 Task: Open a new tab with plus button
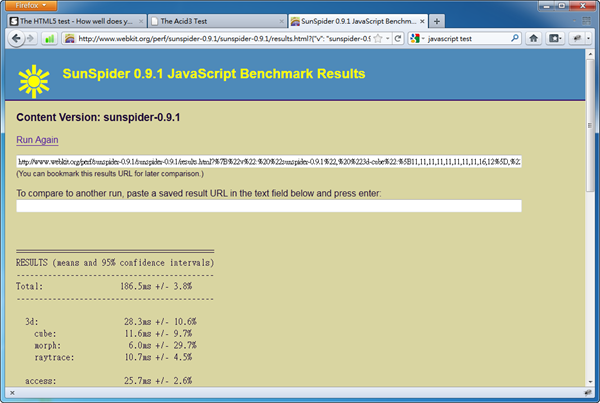pos(437,21)
